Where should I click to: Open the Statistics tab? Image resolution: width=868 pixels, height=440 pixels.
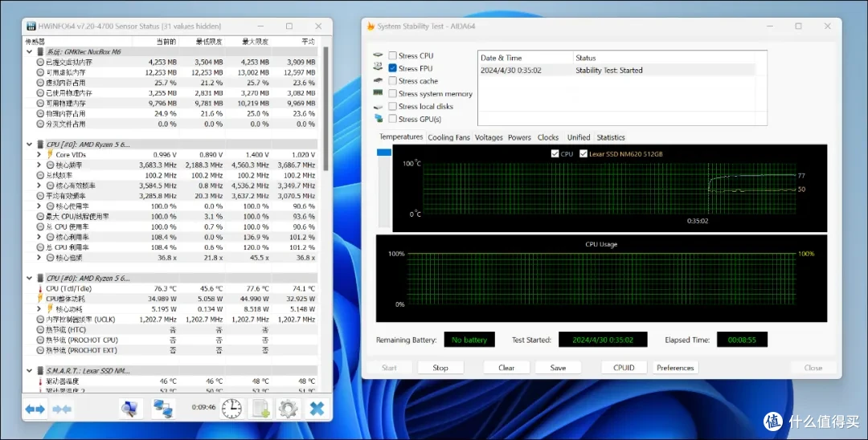coord(611,137)
